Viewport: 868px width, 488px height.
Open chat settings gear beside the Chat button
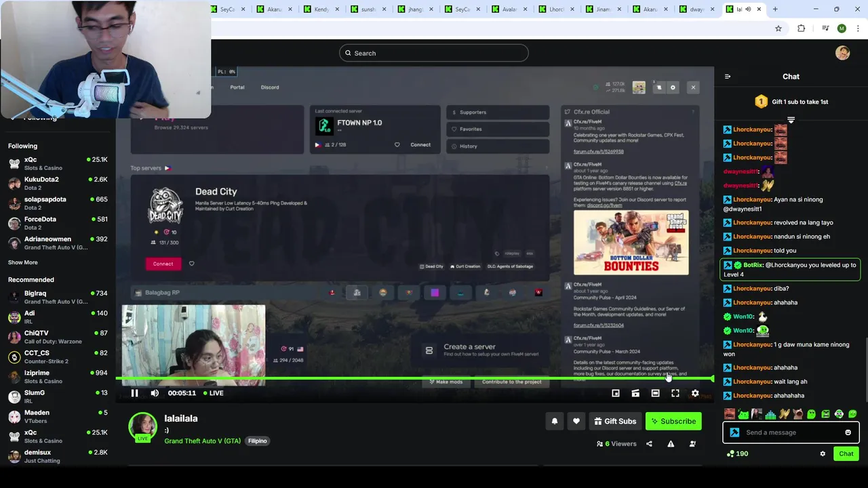tap(823, 453)
